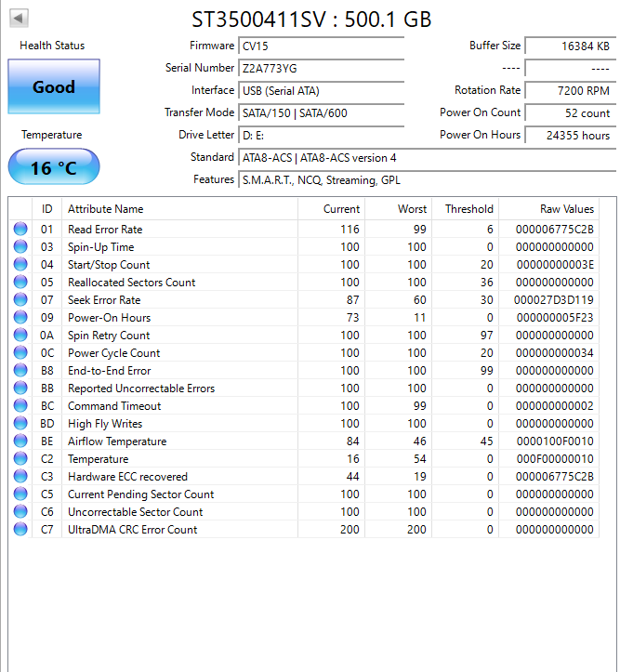Image resolution: width=620 pixels, height=672 pixels.
Task: Click threshold value 97 for Spin Retry Count
Action: [x=487, y=336]
